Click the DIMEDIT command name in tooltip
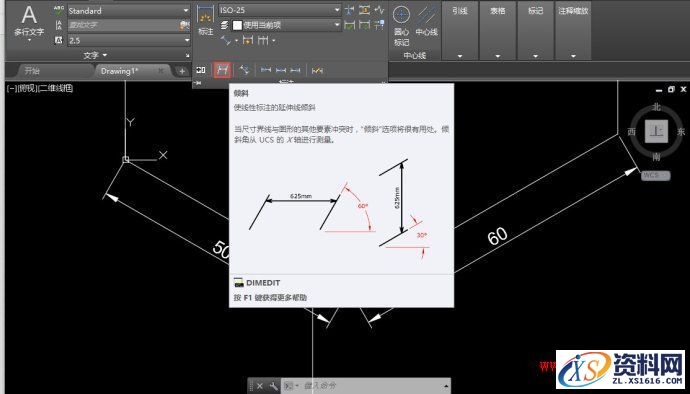The height and width of the screenshot is (394, 690). coord(263,283)
